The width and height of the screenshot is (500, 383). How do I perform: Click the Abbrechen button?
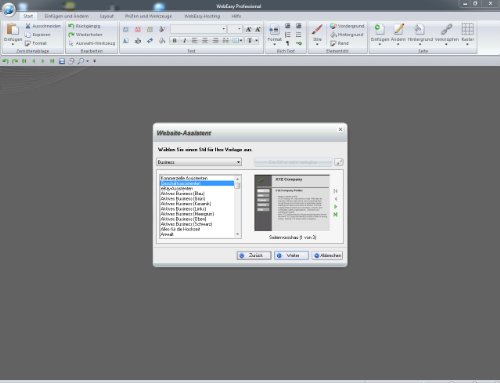(x=328, y=255)
